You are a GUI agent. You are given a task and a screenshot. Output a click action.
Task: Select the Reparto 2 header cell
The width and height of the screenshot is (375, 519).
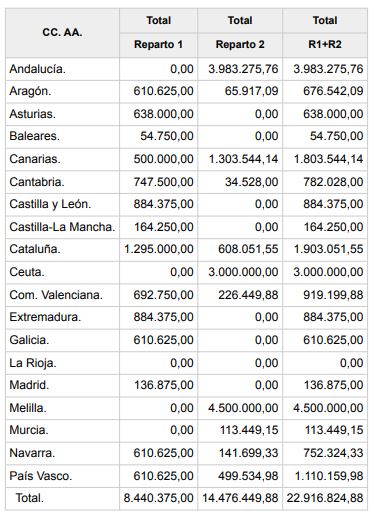240,45
